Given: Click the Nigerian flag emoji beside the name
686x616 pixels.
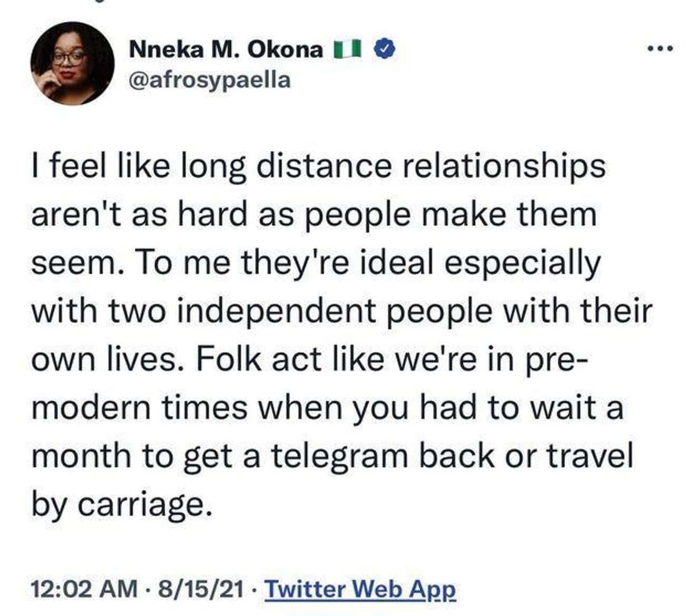Looking at the screenshot, I should coord(347,50).
